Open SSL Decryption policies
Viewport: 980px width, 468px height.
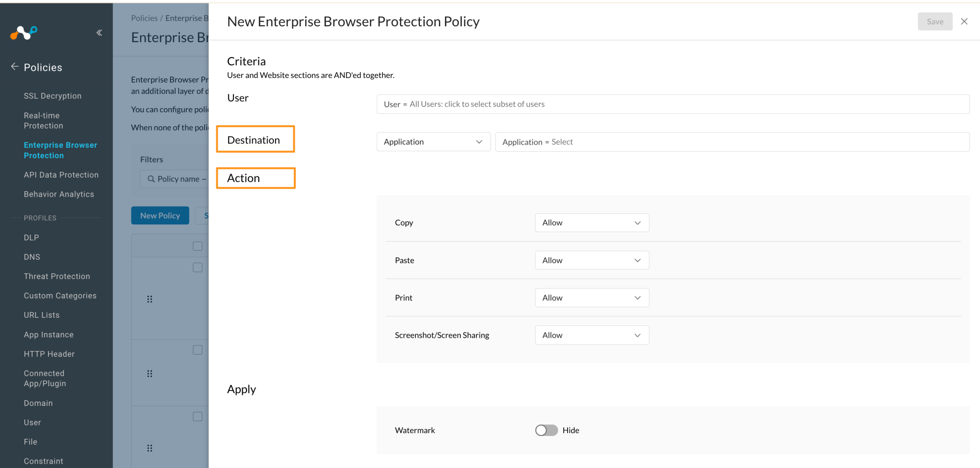click(x=53, y=96)
